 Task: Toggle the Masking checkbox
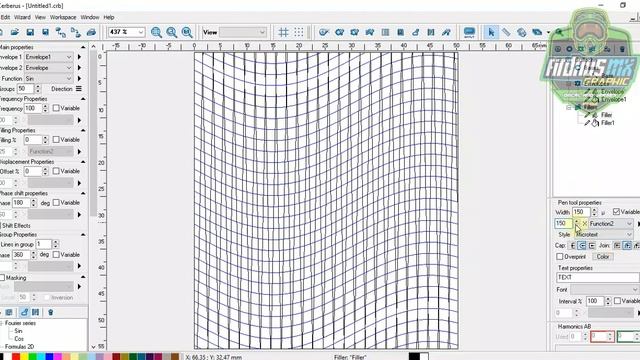2,278
